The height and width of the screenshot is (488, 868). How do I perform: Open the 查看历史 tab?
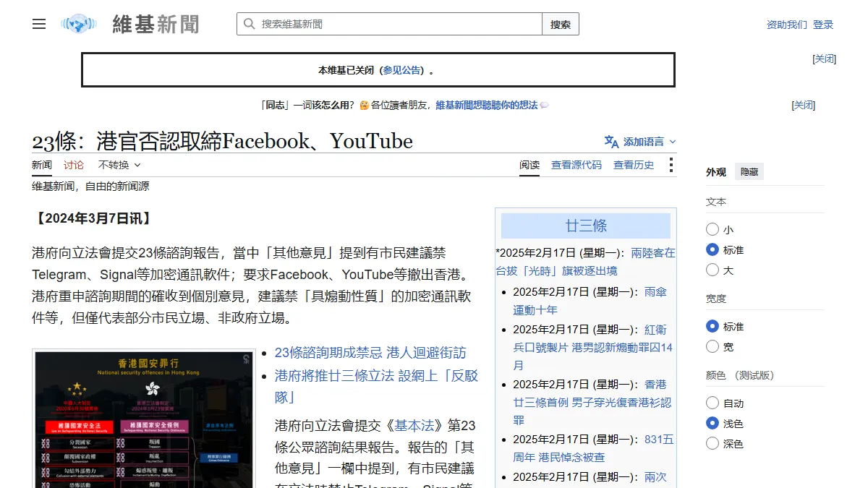tap(634, 165)
